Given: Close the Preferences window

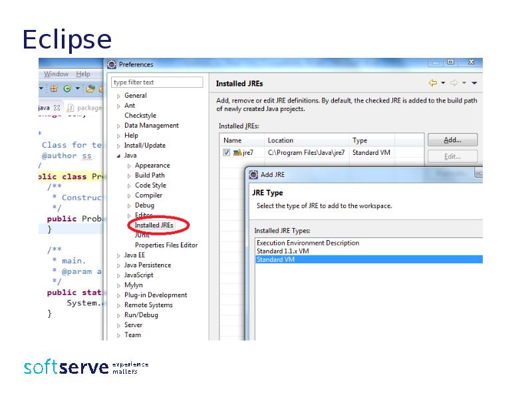Looking at the screenshot, I should [471, 62].
